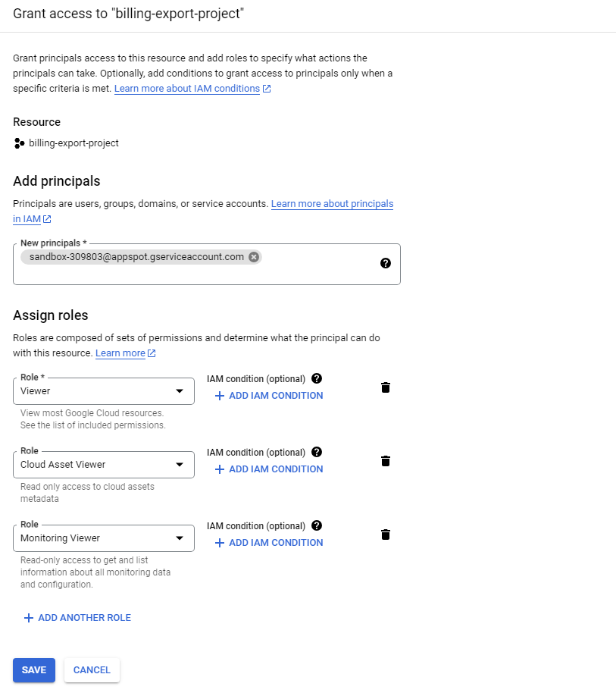Screen dimensions: 616x696
Task: Cancel granting access
Action: [92, 670]
